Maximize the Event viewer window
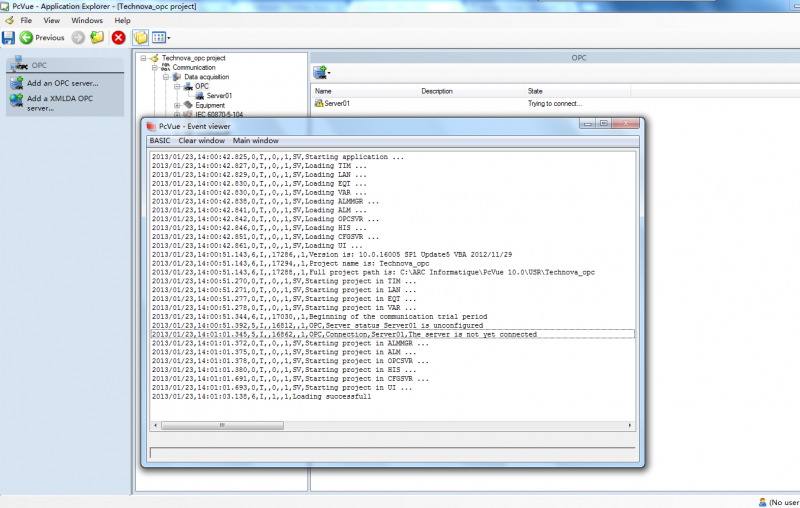800x508 pixels. pyautogui.click(x=604, y=123)
